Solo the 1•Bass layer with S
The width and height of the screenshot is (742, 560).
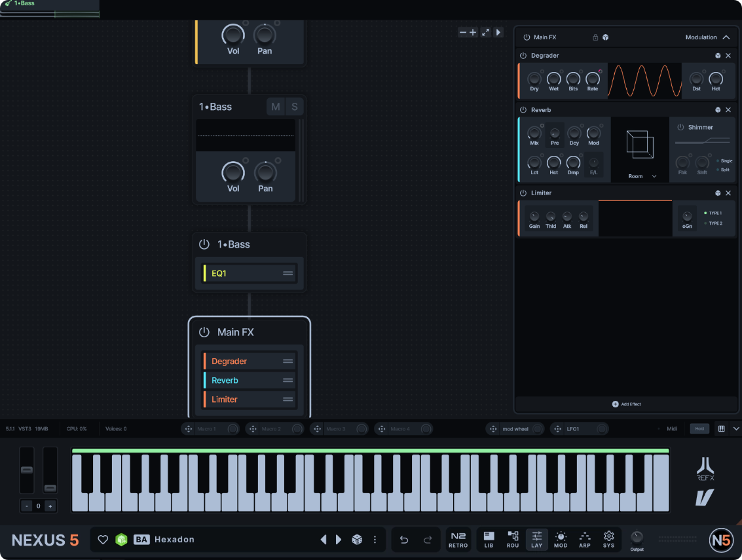pyautogui.click(x=294, y=107)
